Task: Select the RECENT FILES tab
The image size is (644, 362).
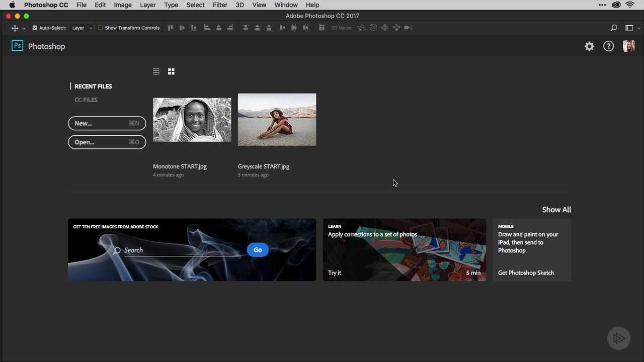Action: [93, 86]
